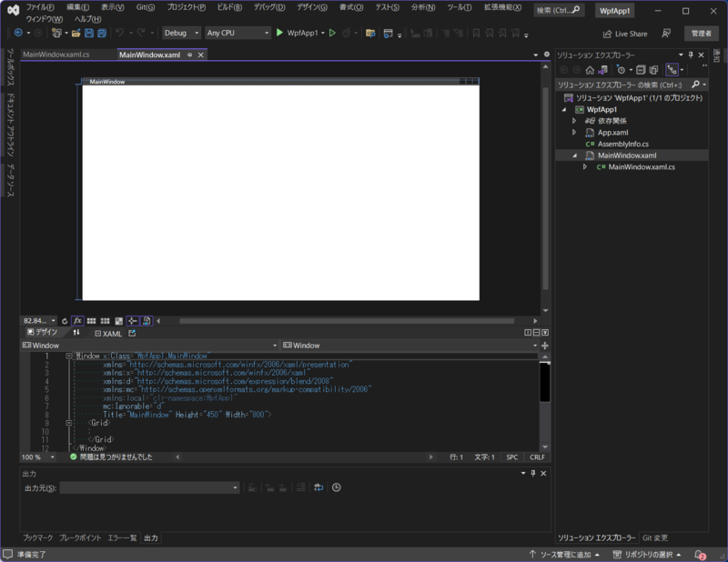Open the right Window member dropdown

[x=410, y=346]
